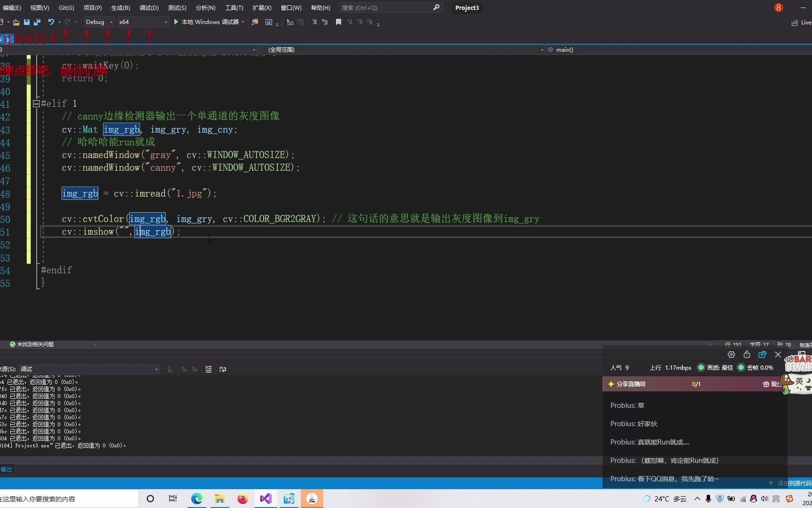Click the microphone icon in system tray
Image resolution: width=812 pixels, height=508 pixels.
point(708,499)
